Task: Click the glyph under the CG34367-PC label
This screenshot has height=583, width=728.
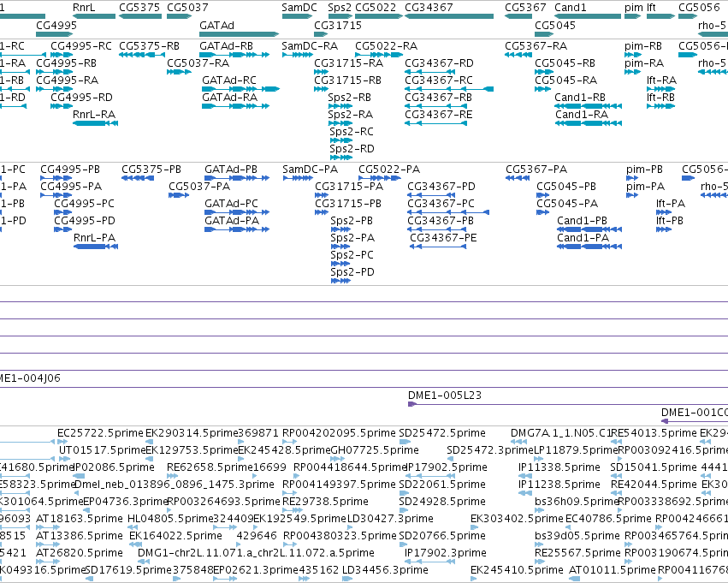Action: tap(448, 212)
